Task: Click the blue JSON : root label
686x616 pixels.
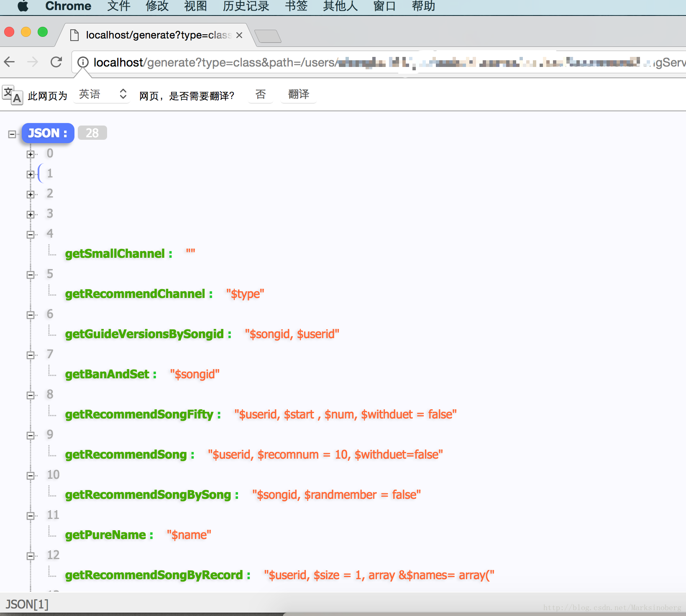Action: 48,133
